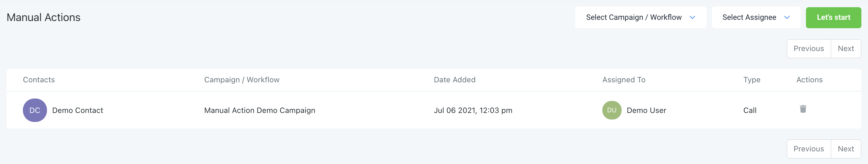Open the Demo Contact name link
868x164 pixels.
[x=77, y=111]
